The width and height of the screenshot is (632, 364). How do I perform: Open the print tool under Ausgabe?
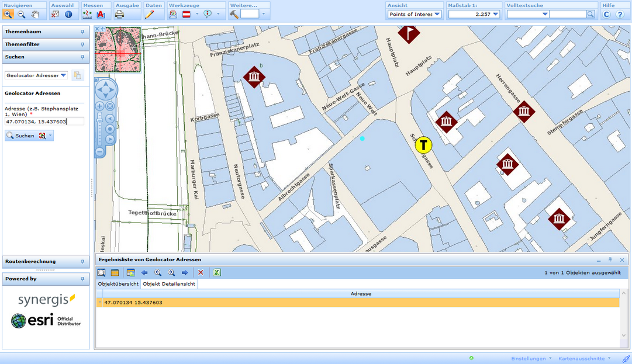120,14
